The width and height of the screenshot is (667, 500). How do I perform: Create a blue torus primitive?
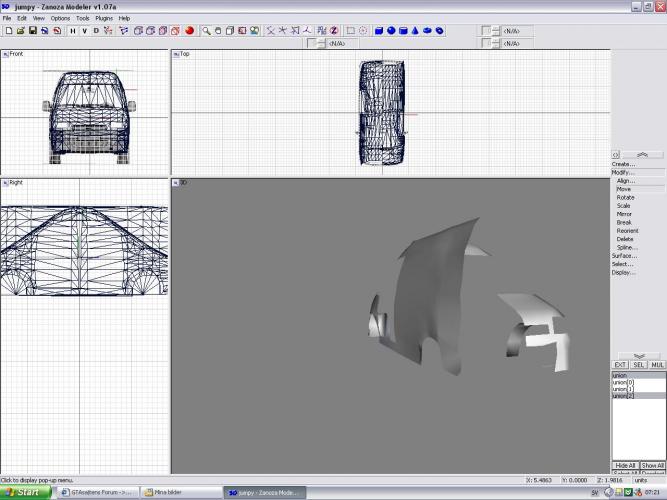coord(440,31)
